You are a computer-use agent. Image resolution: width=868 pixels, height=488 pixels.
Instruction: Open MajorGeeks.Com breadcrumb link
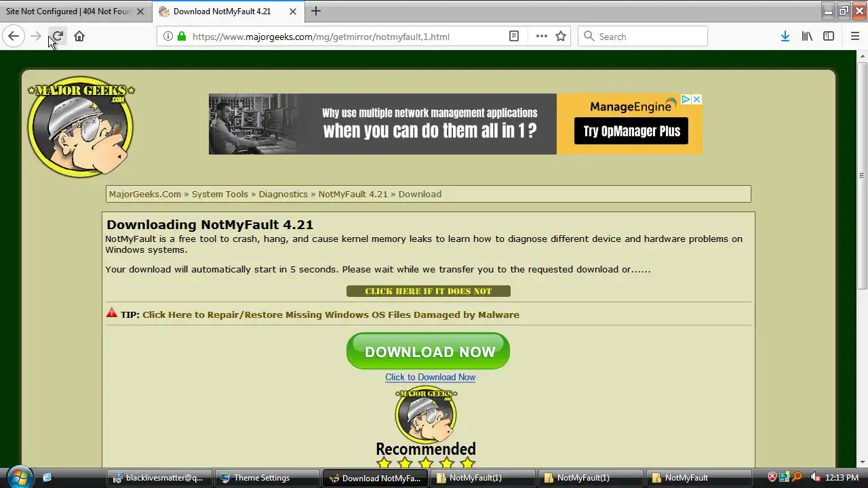[145, 194]
